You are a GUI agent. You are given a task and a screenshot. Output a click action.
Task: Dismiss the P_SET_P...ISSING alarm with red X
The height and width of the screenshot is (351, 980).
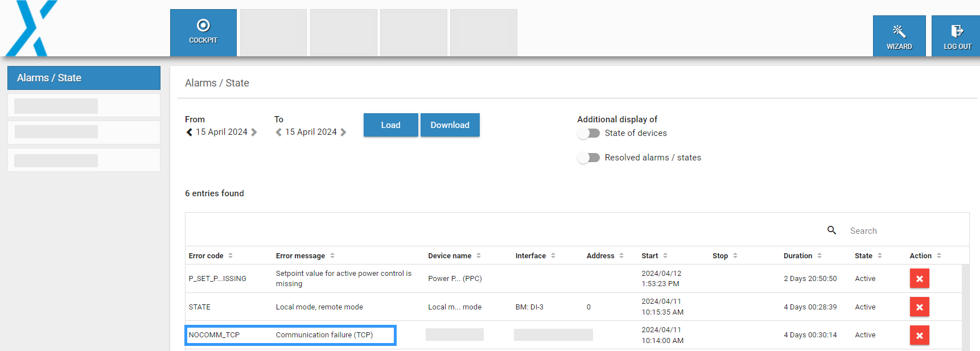point(919,279)
